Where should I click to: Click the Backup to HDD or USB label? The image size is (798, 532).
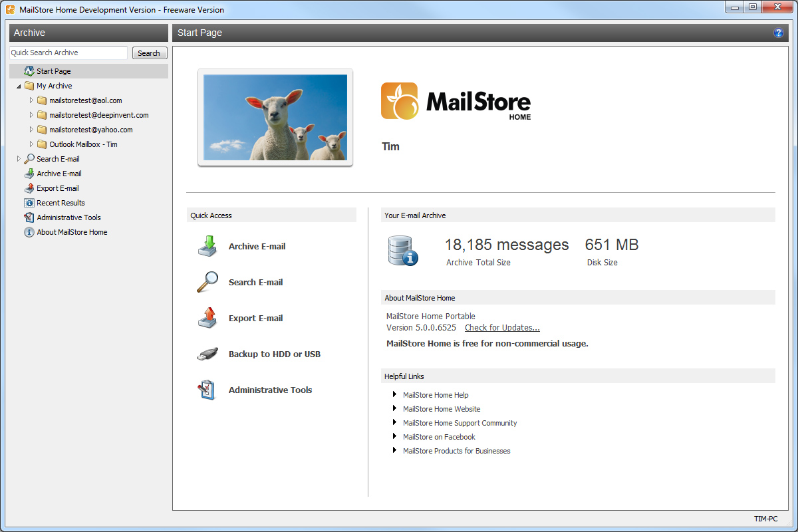tap(275, 354)
